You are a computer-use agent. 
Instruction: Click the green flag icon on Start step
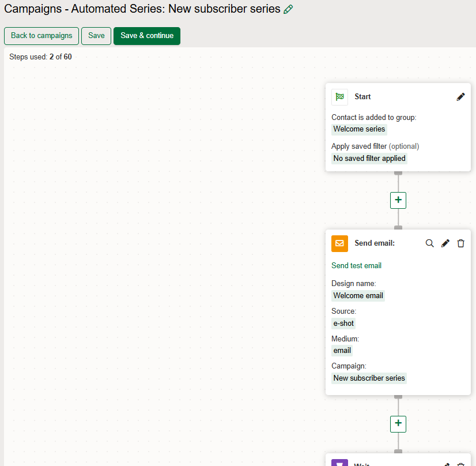click(x=339, y=96)
